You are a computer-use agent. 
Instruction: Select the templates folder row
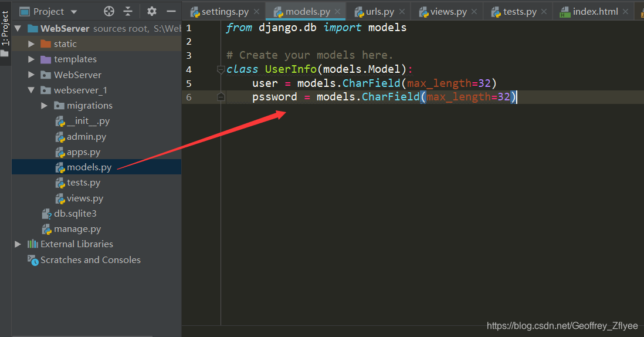97,59
